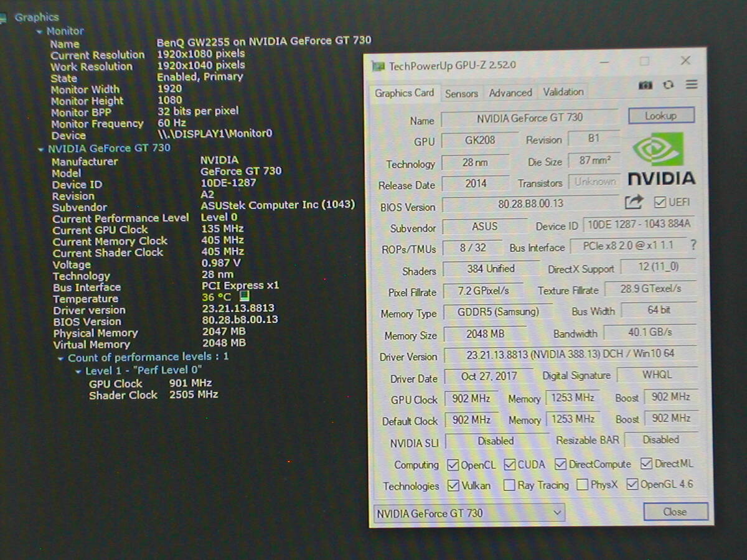
Task: Click the Close button in GPU-Z
Action: point(675,512)
